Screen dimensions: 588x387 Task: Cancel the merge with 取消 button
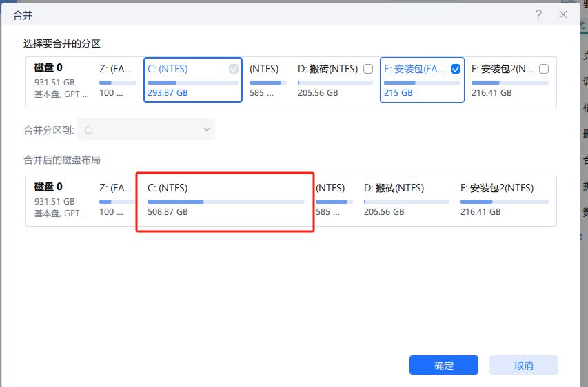click(x=523, y=366)
